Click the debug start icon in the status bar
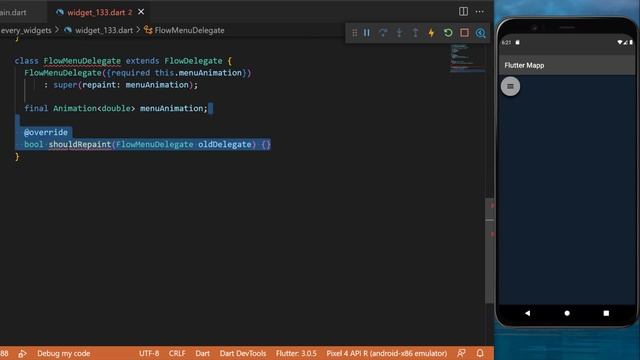Screen dimensions: 640x360 point(22,353)
